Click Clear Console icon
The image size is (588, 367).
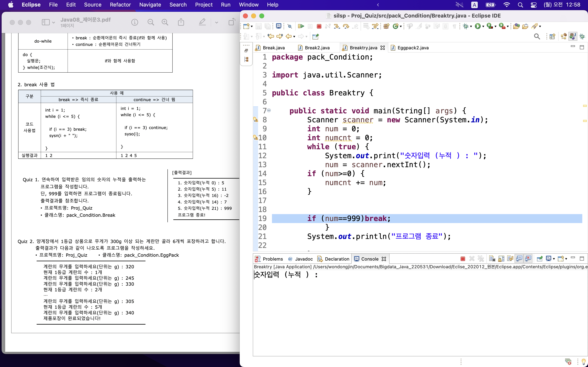tap(492, 259)
